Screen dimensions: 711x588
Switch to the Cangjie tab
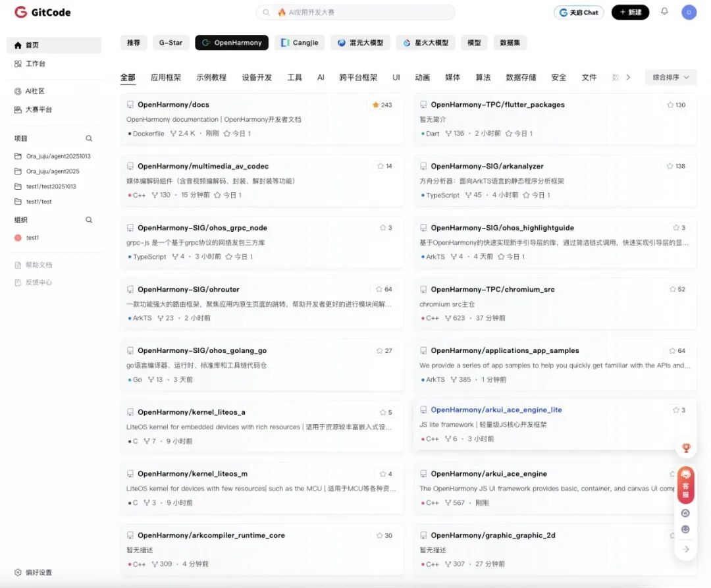pos(300,42)
